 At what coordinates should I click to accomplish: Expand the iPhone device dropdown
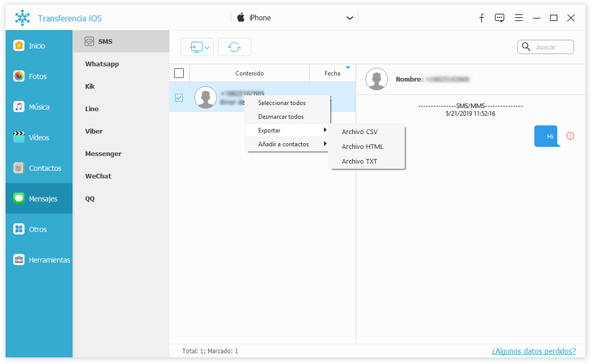pos(350,18)
